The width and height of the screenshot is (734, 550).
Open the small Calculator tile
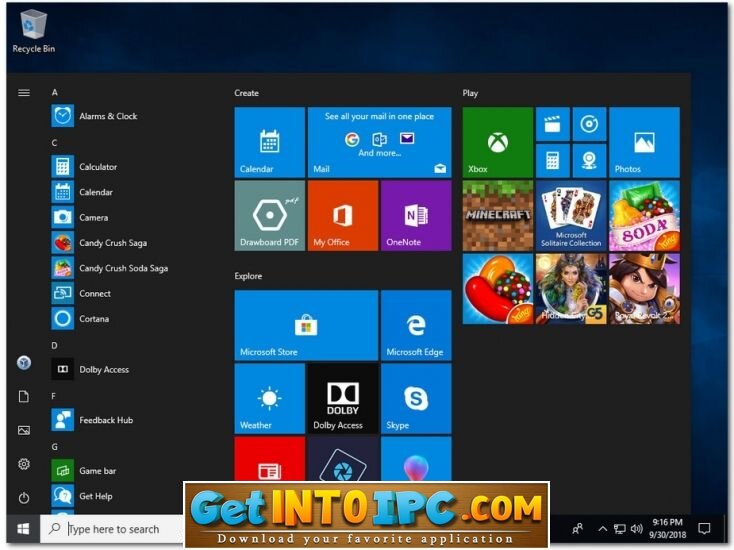[552, 161]
